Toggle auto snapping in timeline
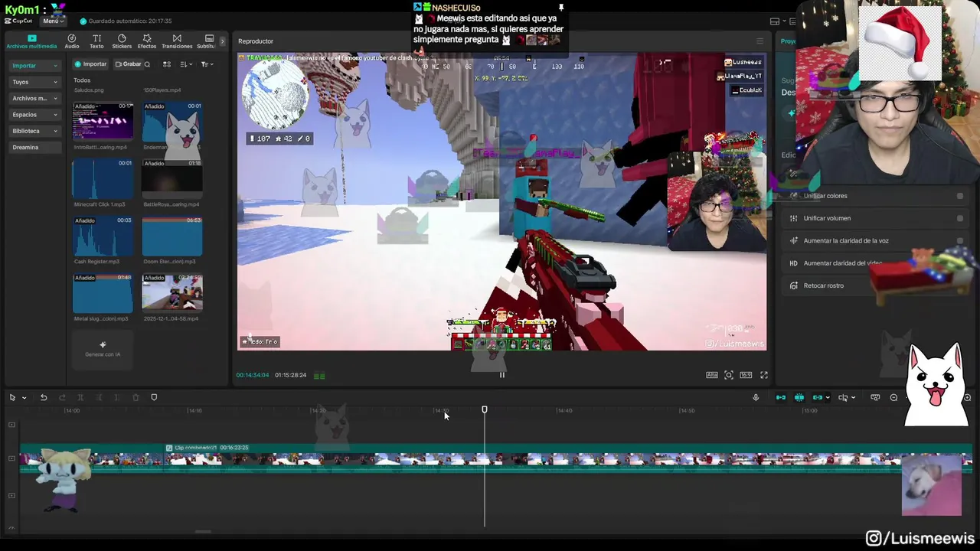Viewport: 980px width, 551px height. 799,397
